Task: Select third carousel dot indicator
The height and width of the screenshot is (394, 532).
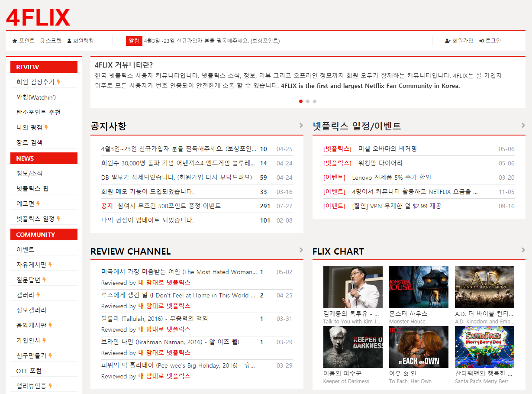Action: [315, 101]
